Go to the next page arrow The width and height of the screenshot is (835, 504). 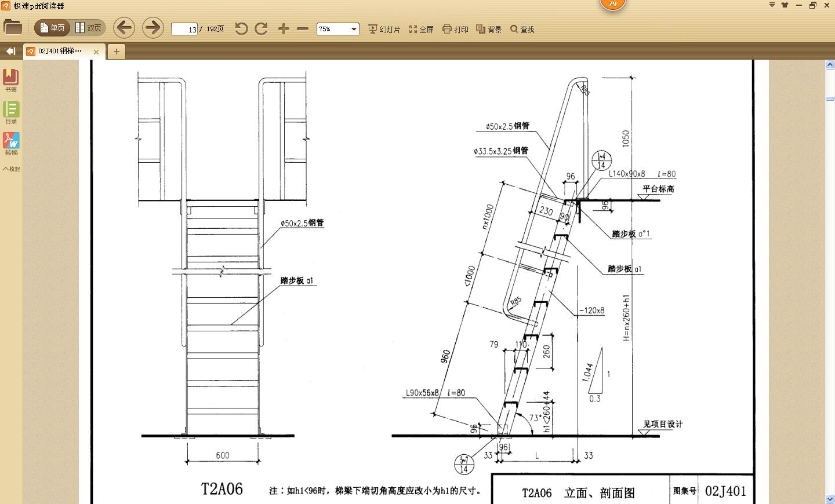coord(153,28)
